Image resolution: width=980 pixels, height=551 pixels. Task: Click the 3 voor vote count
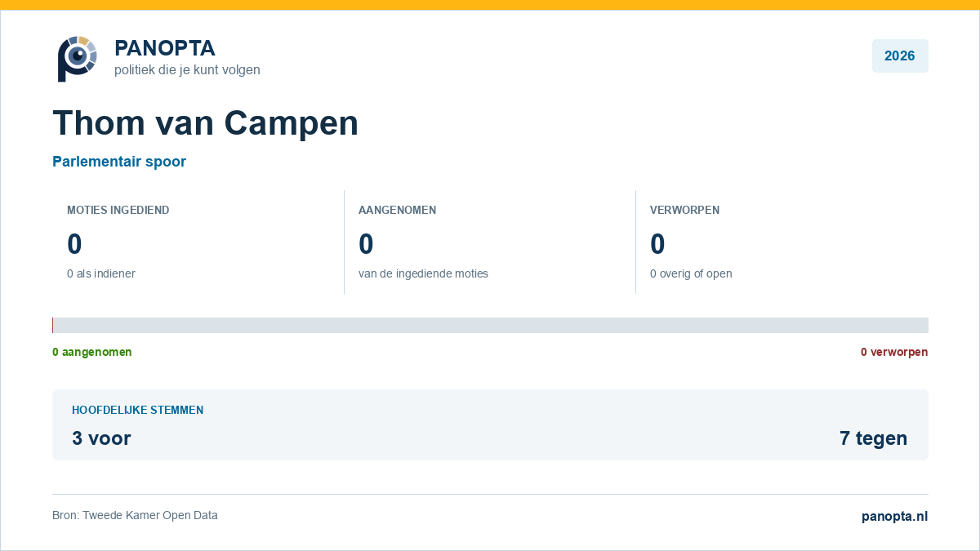point(101,438)
